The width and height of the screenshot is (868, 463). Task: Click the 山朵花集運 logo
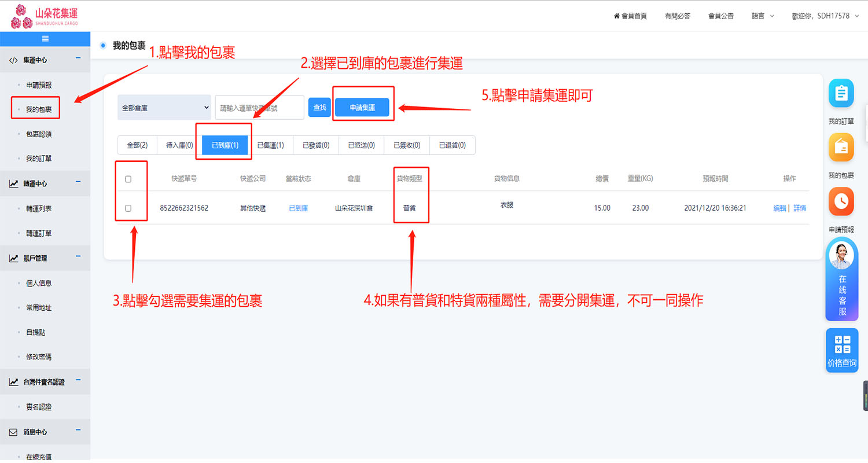(45, 16)
